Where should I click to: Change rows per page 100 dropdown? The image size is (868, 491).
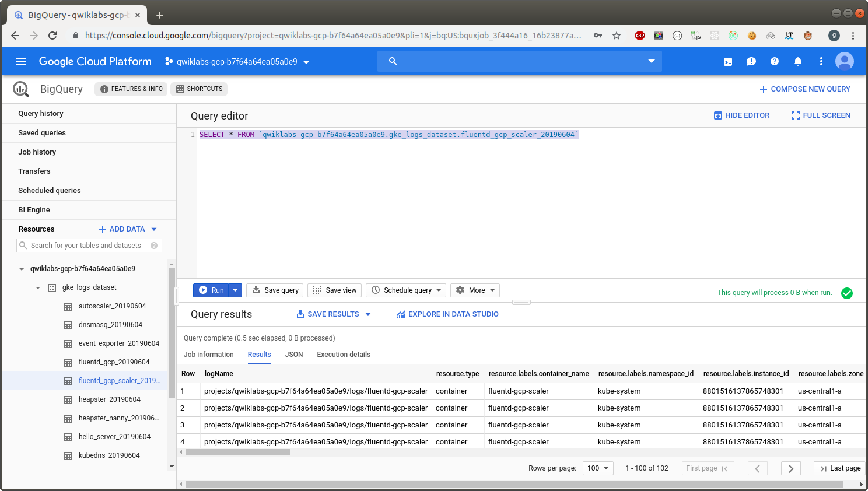click(x=598, y=468)
